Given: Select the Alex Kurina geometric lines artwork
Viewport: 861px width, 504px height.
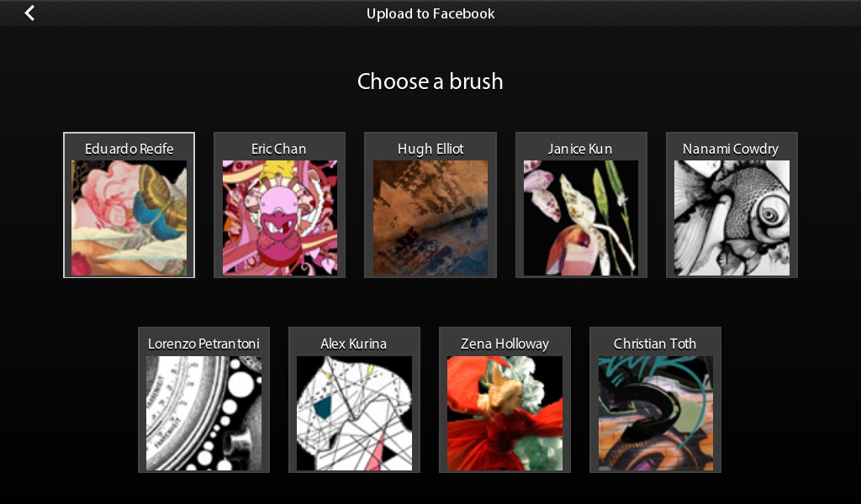Looking at the screenshot, I should click(x=354, y=413).
